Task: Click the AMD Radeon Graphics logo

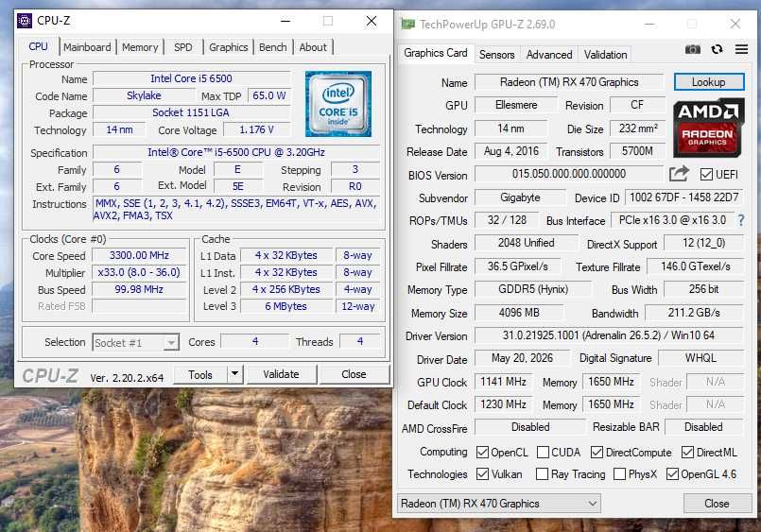Action: tap(709, 128)
